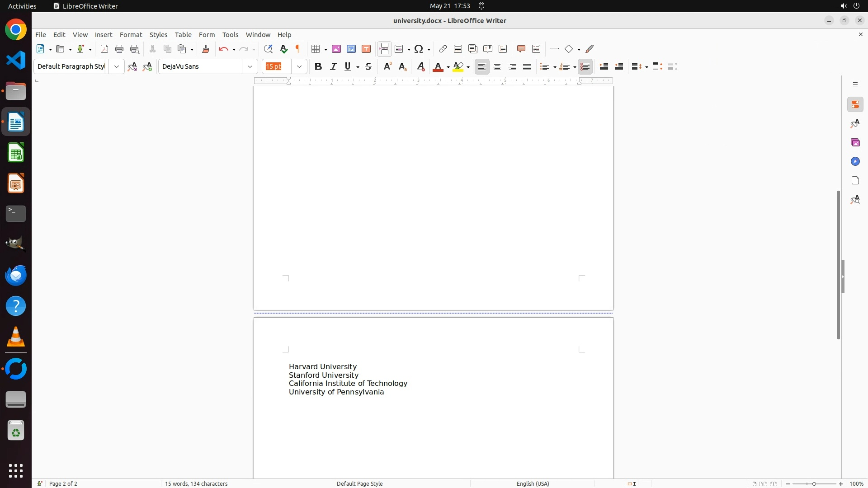Toggle Bold formatting
This screenshot has width=868, height=488.
point(318,67)
